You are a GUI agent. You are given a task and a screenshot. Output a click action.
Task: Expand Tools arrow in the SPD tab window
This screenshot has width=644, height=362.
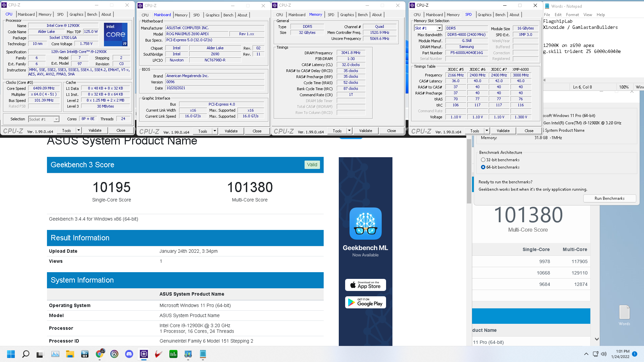pyautogui.click(x=487, y=131)
